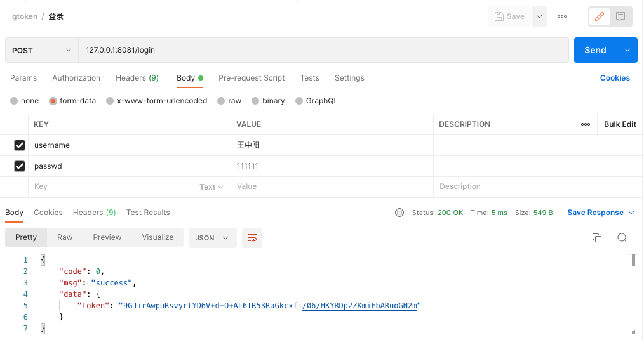
Task: Copy the response body with copy icon
Action: pyautogui.click(x=597, y=238)
